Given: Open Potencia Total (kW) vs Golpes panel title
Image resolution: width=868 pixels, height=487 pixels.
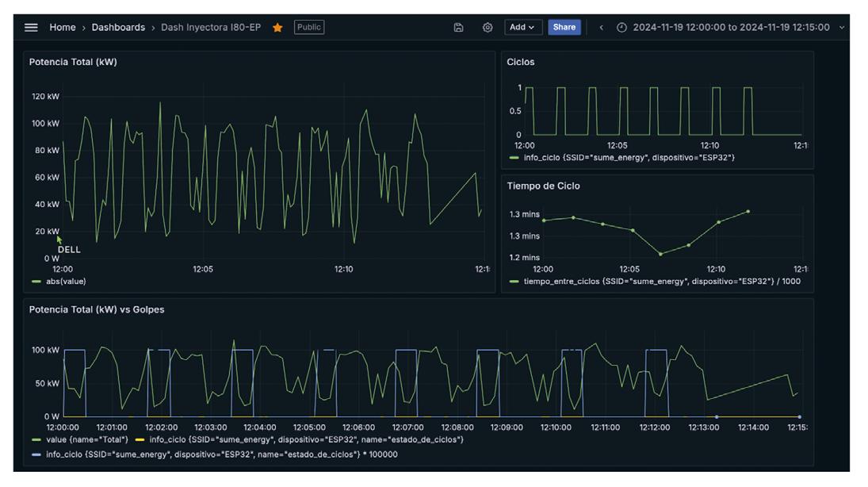Looking at the screenshot, I should click(x=97, y=309).
